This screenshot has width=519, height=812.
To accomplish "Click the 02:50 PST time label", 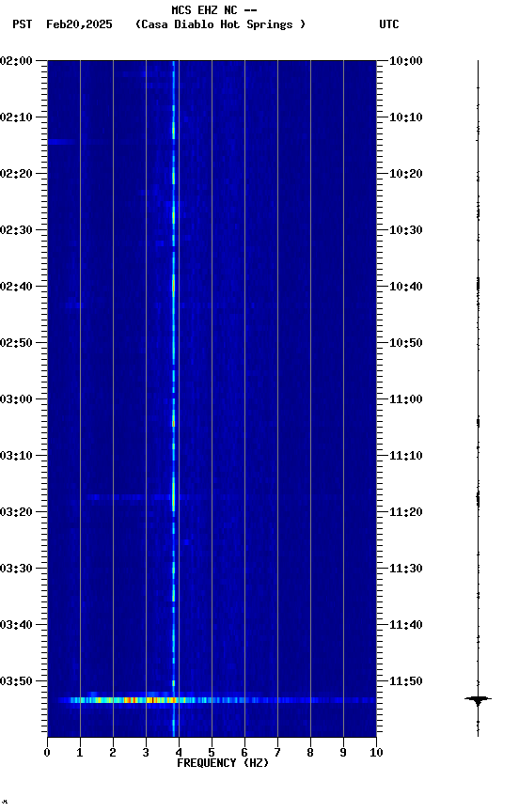I will pos(16,343).
